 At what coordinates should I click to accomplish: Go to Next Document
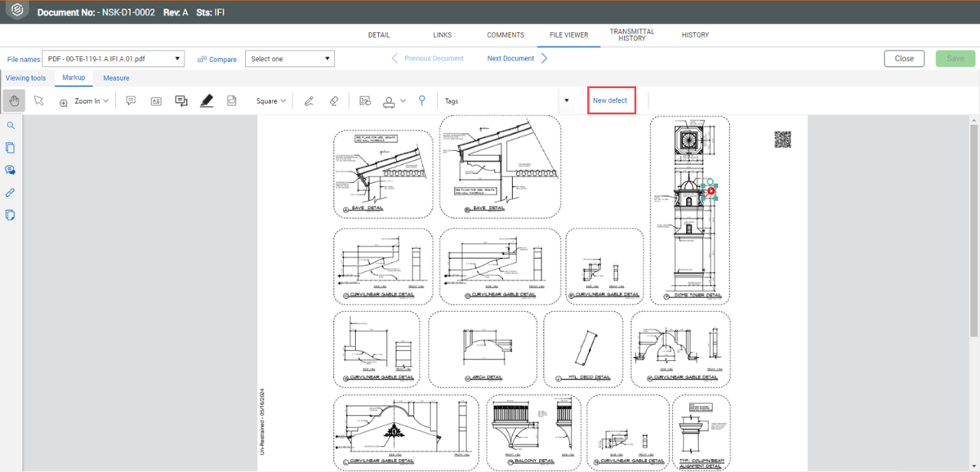point(517,59)
